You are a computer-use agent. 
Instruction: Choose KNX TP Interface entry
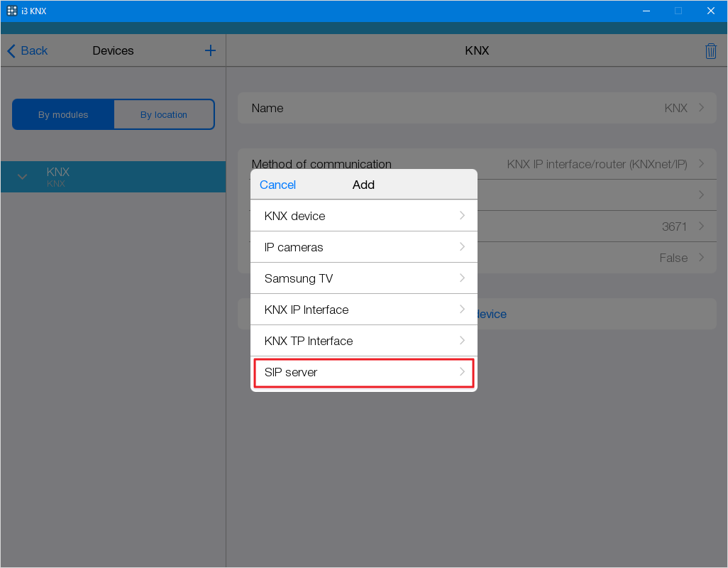(363, 341)
